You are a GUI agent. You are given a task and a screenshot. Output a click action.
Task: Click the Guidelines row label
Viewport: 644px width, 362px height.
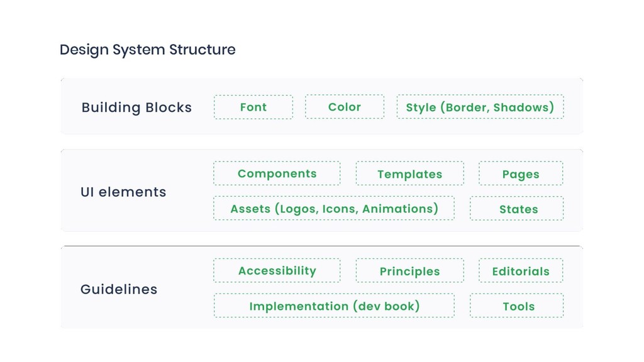tap(119, 290)
